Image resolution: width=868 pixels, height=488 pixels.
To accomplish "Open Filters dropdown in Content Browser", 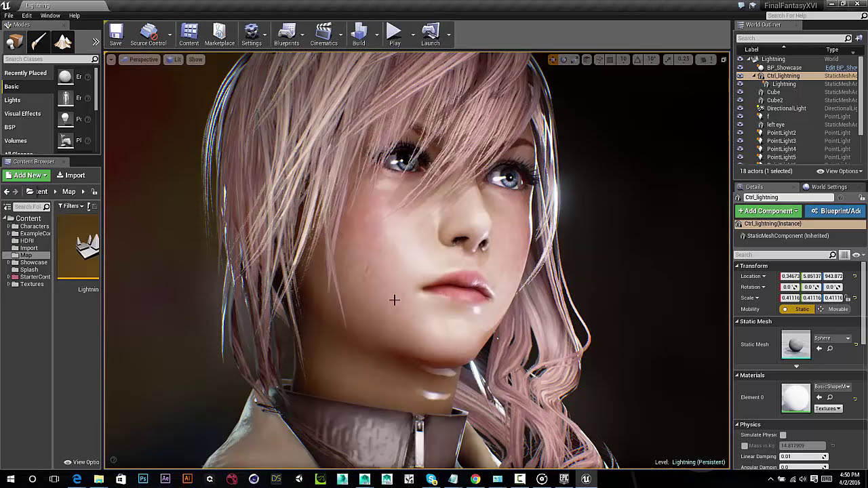I will point(71,206).
